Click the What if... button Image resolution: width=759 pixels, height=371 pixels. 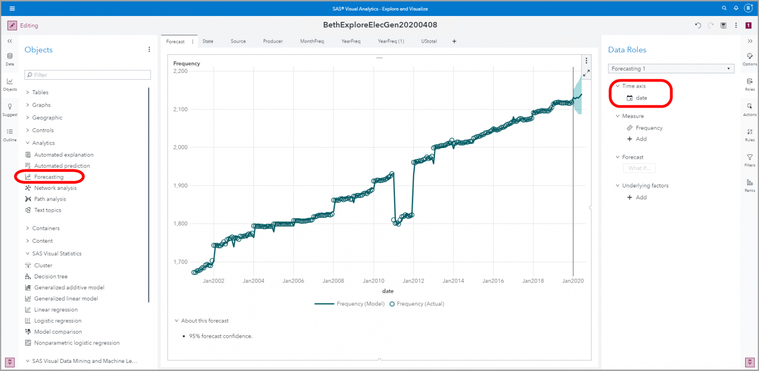639,168
